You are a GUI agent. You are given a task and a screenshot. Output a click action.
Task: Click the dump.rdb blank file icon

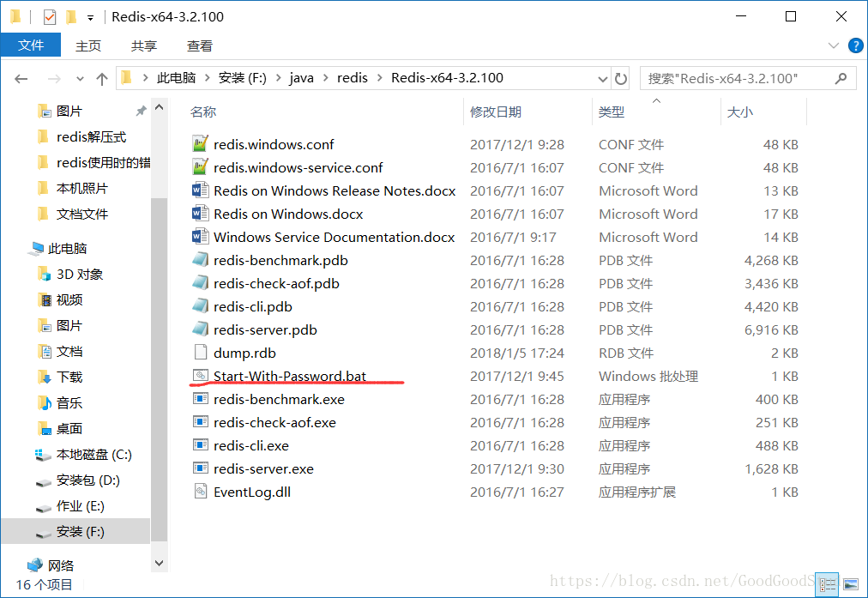[x=200, y=352]
